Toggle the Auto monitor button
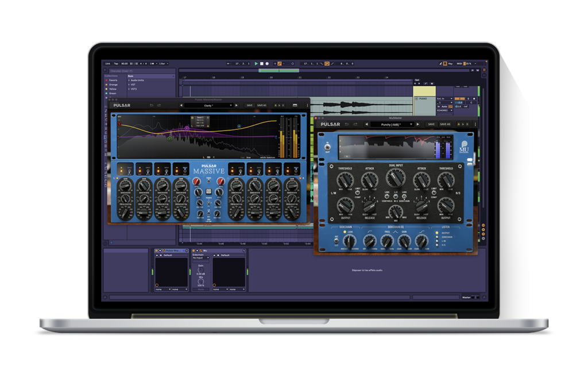This screenshot has width=588, height=378. (444, 106)
